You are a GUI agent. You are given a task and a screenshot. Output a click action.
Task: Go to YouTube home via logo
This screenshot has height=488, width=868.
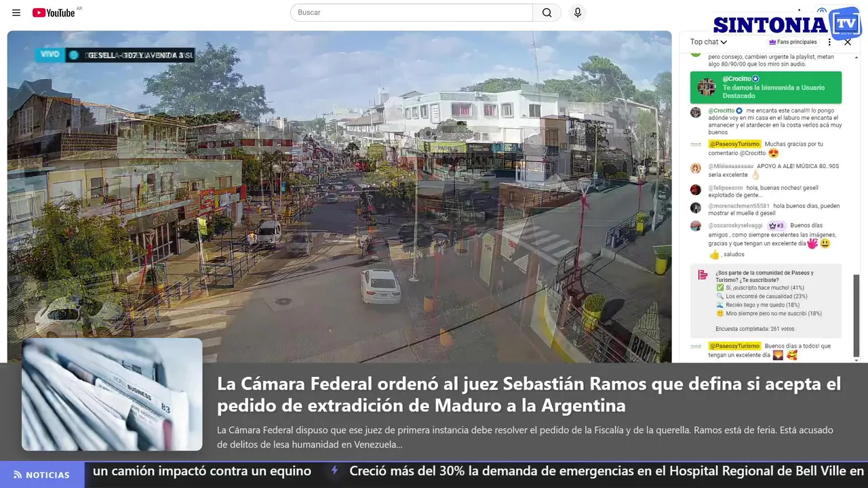coord(54,13)
